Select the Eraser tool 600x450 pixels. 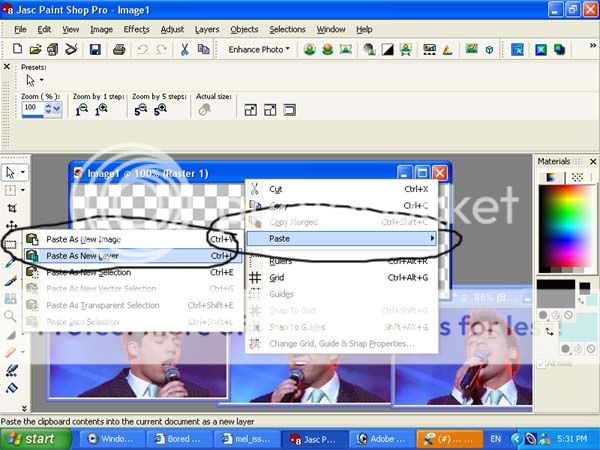click(11, 352)
